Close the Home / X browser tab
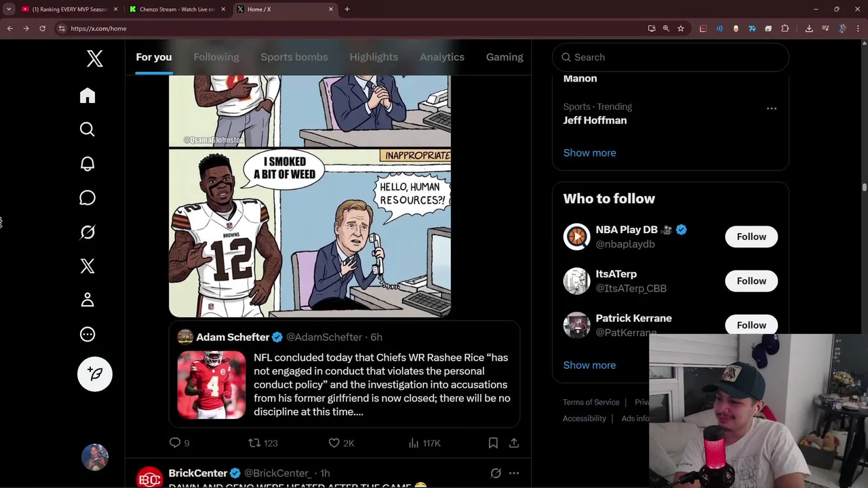Screen dimensions: 868x488 [x=331, y=9]
